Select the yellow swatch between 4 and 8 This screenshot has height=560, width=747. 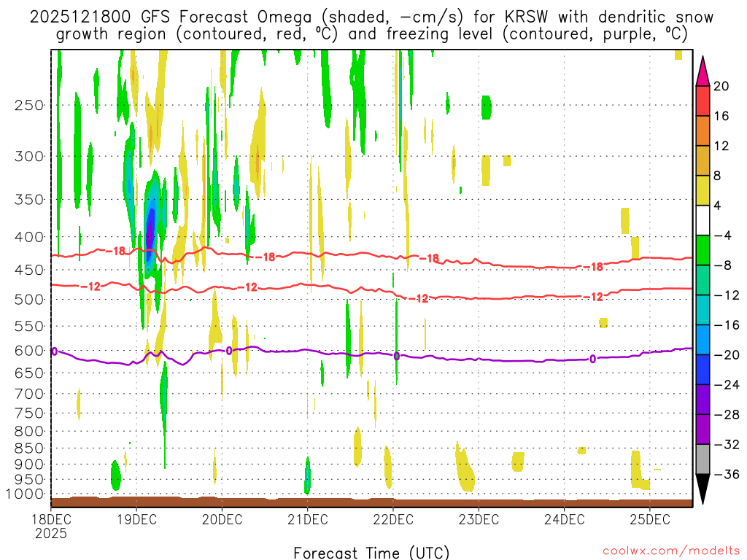pyautogui.click(x=703, y=190)
